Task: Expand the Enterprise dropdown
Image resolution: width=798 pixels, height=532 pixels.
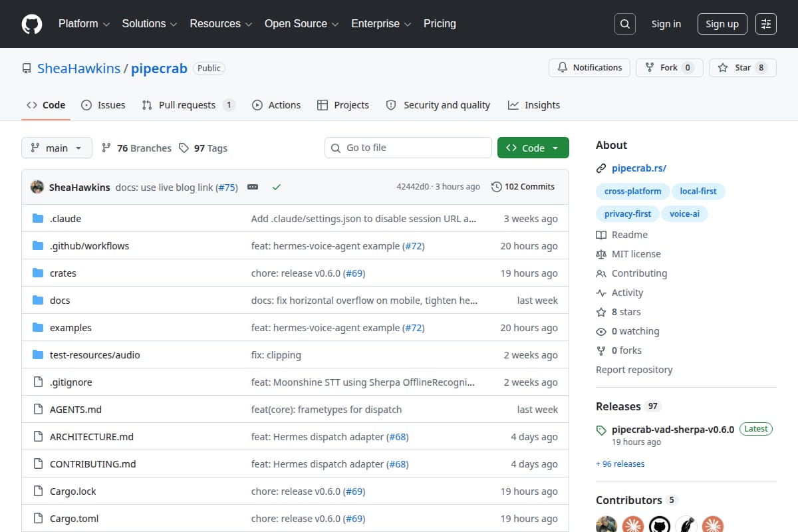Action: [x=381, y=24]
